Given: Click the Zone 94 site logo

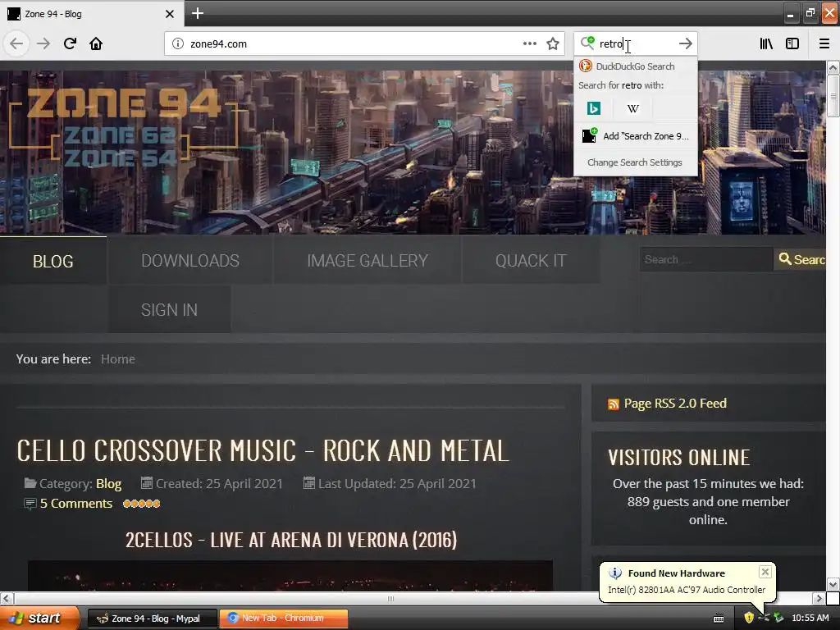Looking at the screenshot, I should tap(123, 126).
